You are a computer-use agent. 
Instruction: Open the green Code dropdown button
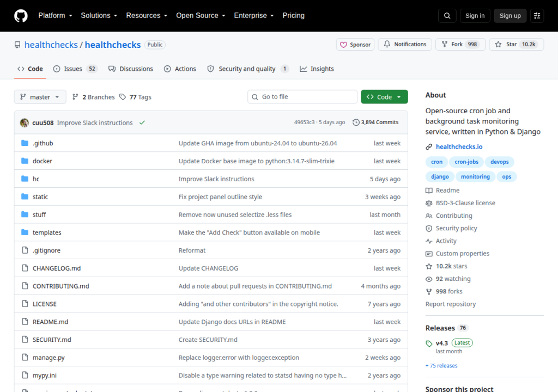tap(384, 97)
